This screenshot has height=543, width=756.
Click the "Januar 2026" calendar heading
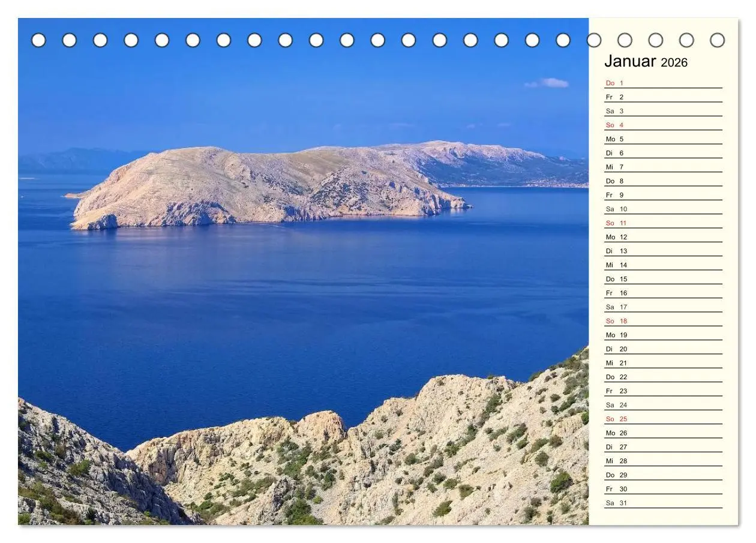pyautogui.click(x=646, y=61)
